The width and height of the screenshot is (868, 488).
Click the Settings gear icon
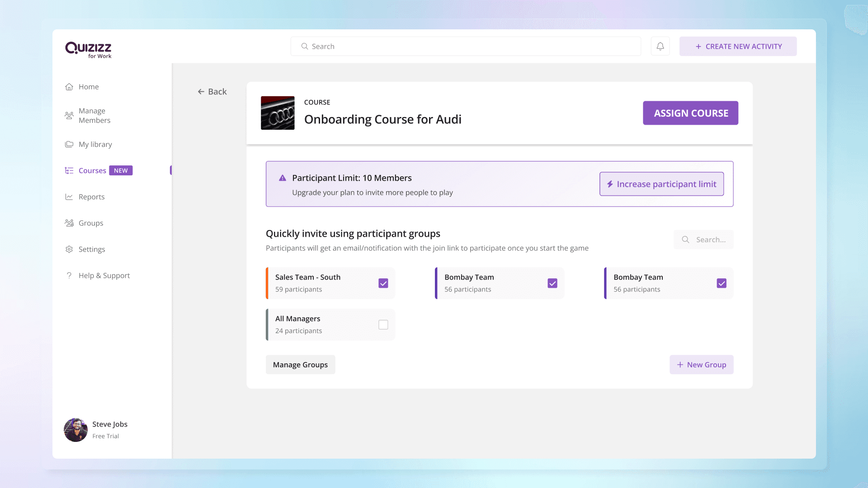coord(69,249)
